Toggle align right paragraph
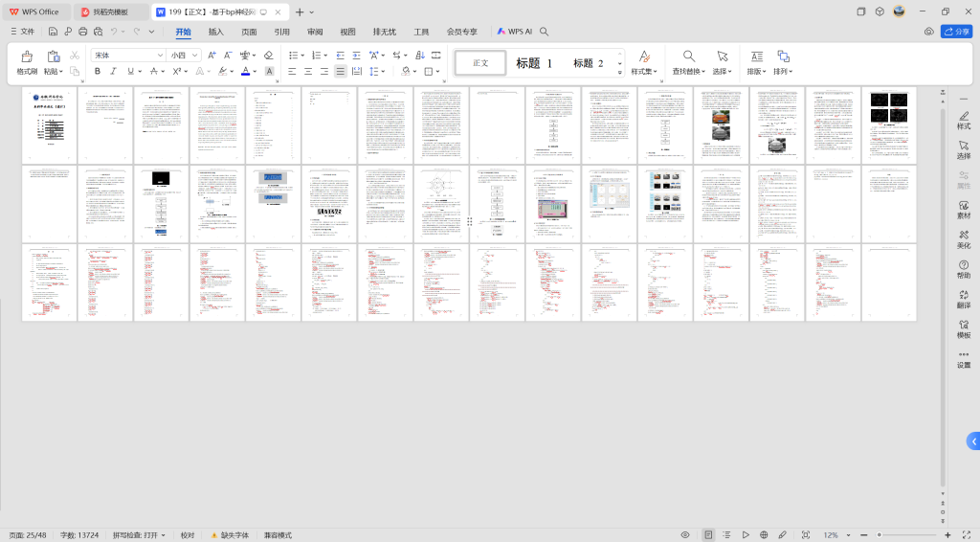Screen dimensions: 980x542 pyautogui.click(x=324, y=71)
